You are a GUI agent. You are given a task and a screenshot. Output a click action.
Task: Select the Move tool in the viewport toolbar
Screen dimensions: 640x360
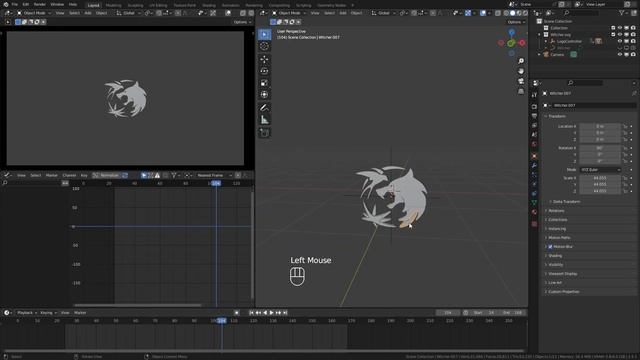[x=264, y=60]
